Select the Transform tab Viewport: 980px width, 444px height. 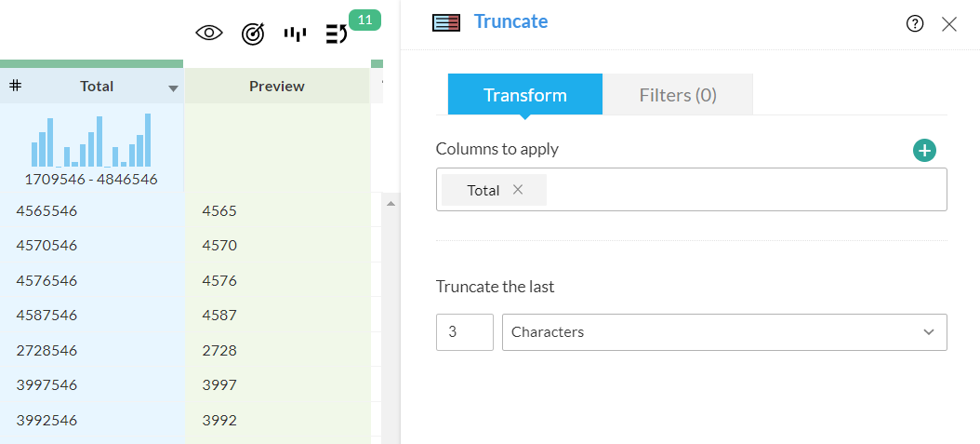coord(524,95)
